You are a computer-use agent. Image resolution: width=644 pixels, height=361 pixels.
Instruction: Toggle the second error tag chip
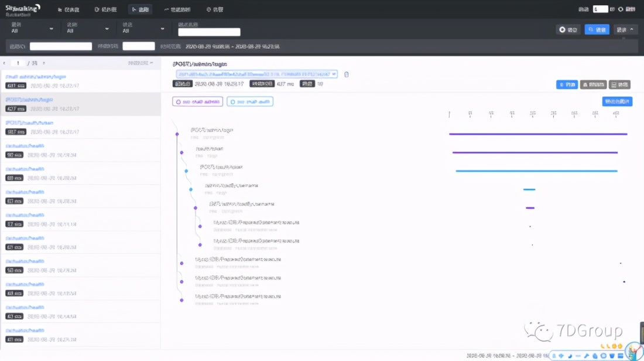[x=250, y=101]
